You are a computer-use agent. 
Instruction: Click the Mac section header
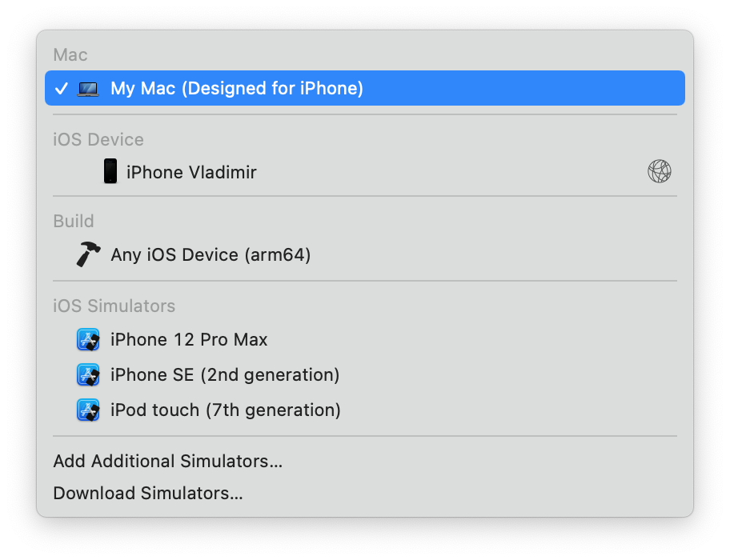[70, 55]
